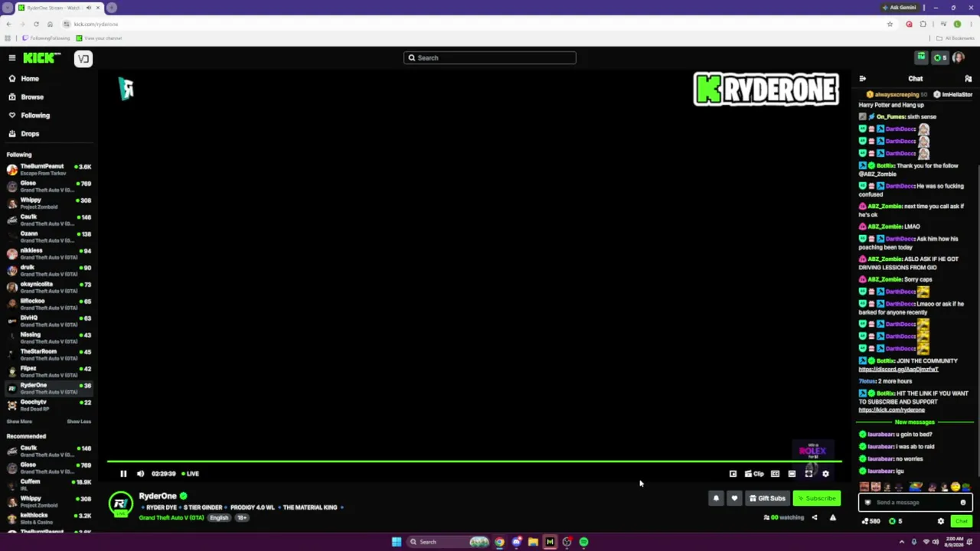Open okaynicolita channel in Following list
The image size is (980, 551).
click(49, 287)
